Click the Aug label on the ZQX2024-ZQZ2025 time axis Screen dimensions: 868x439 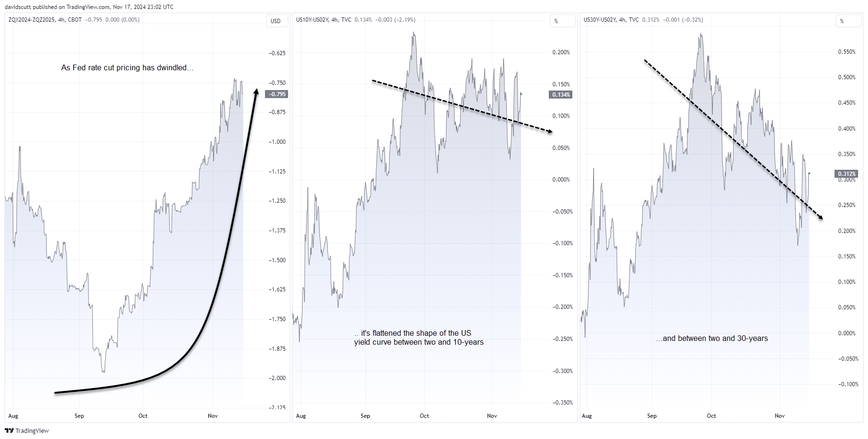tap(14, 416)
